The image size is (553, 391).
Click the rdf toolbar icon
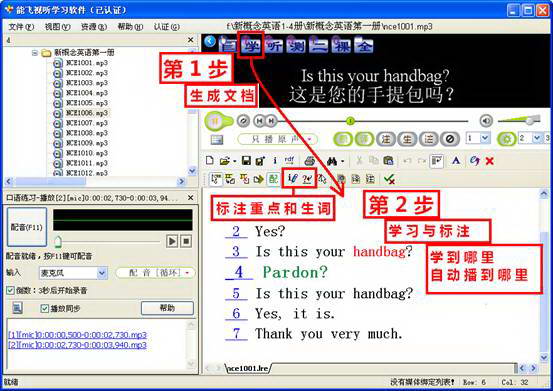click(x=289, y=160)
